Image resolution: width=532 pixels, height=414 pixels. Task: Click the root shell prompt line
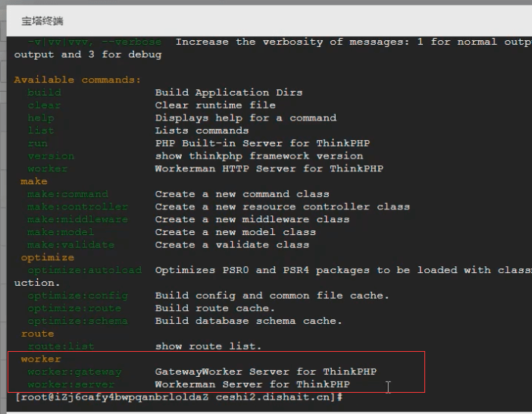179,397
